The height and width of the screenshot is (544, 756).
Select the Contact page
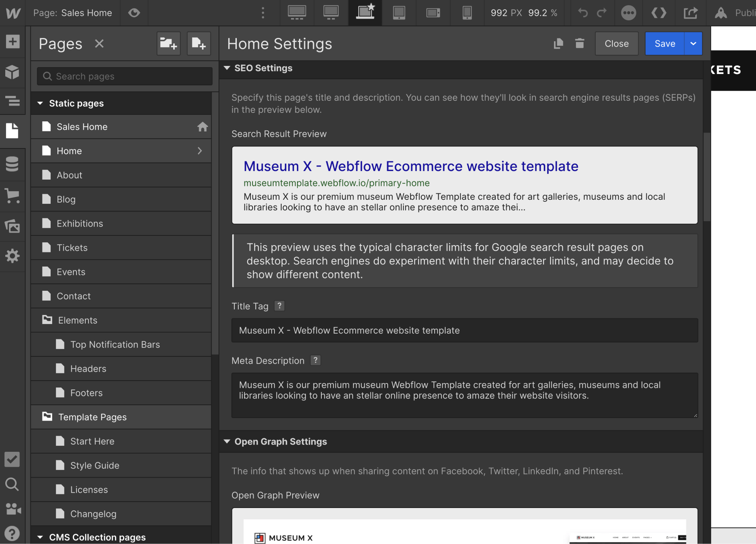pyautogui.click(x=121, y=296)
